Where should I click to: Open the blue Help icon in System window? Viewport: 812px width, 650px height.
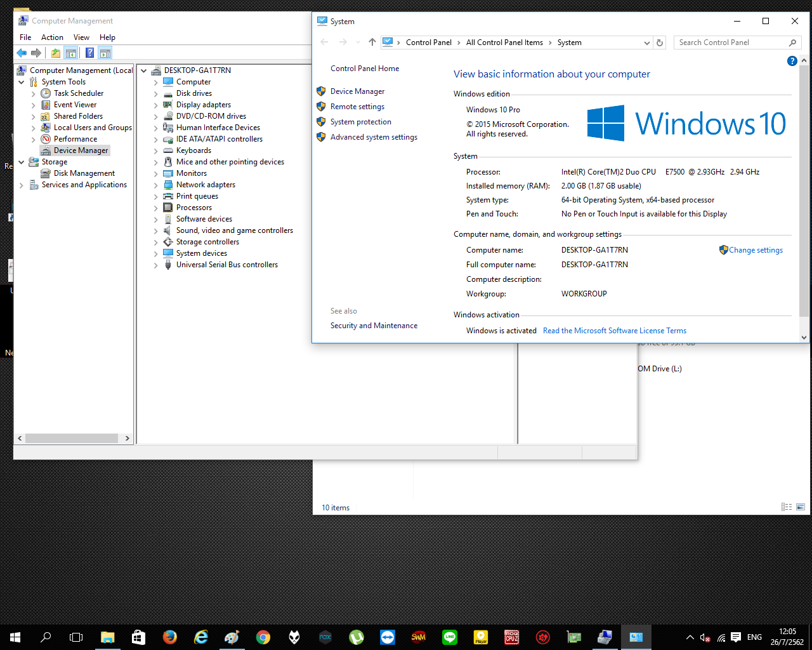[792, 61]
